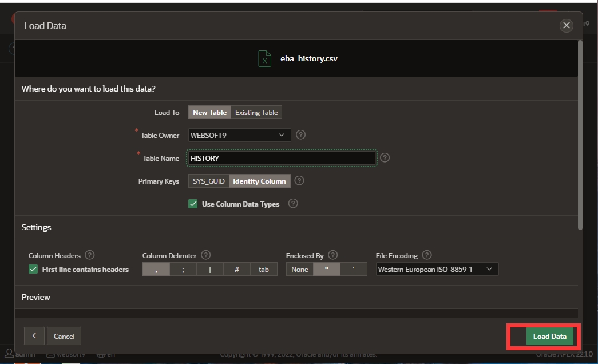Image resolution: width=598 pixels, height=364 pixels.
Task: Toggle First line contains headers checkbox
Action: (x=33, y=269)
